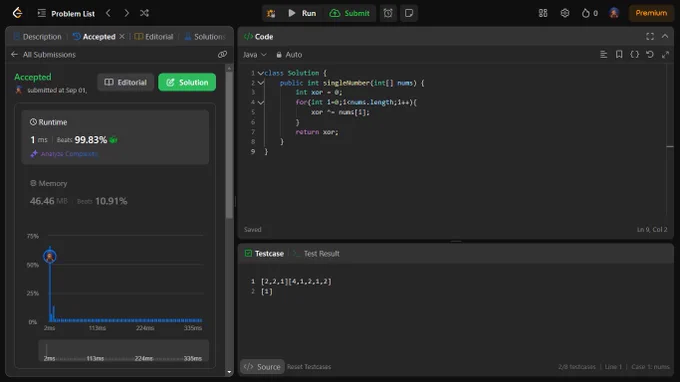
Task: Select the Testcase tab
Action: click(264, 254)
